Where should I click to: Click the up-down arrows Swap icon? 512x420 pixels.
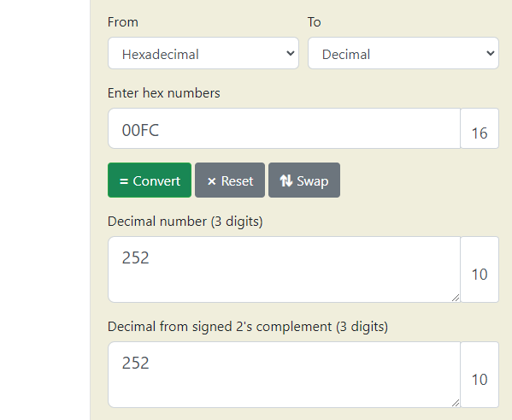point(286,180)
